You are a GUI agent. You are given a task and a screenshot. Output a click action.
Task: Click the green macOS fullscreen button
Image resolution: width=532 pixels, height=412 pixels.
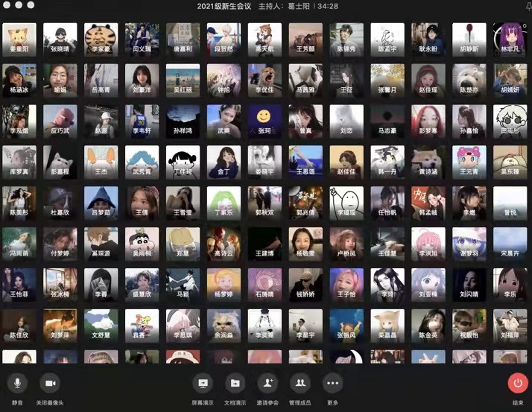click(31, 5)
